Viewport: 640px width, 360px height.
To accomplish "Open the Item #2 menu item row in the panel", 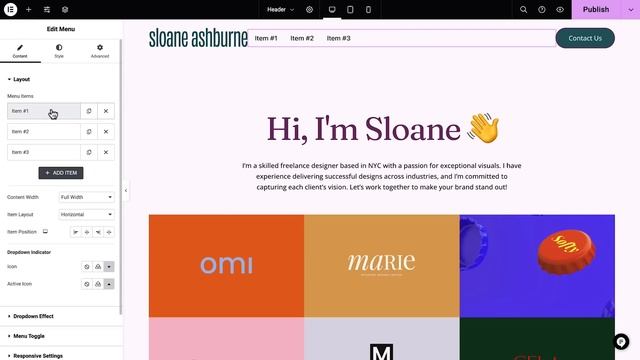I will 44,131.
